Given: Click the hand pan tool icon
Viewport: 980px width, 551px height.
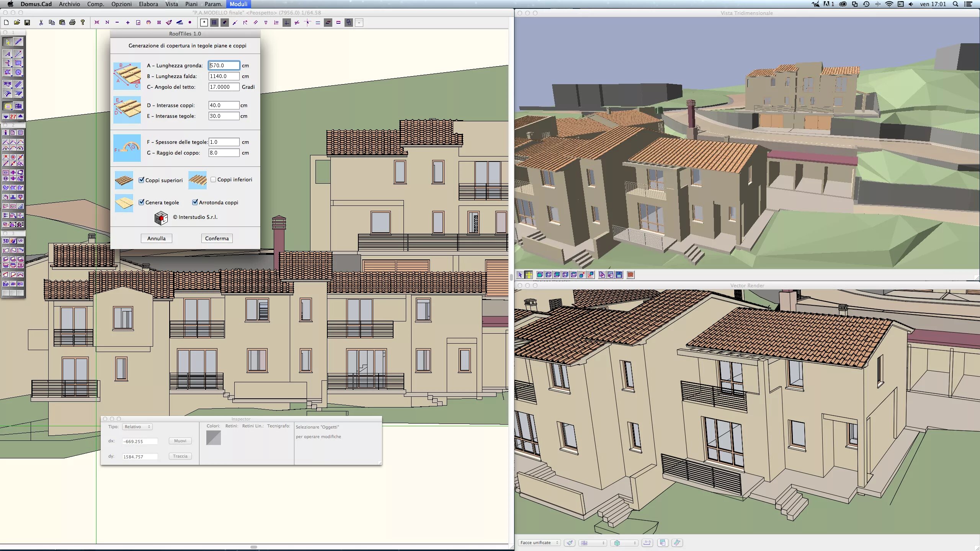Looking at the screenshot, I should click(149, 23).
